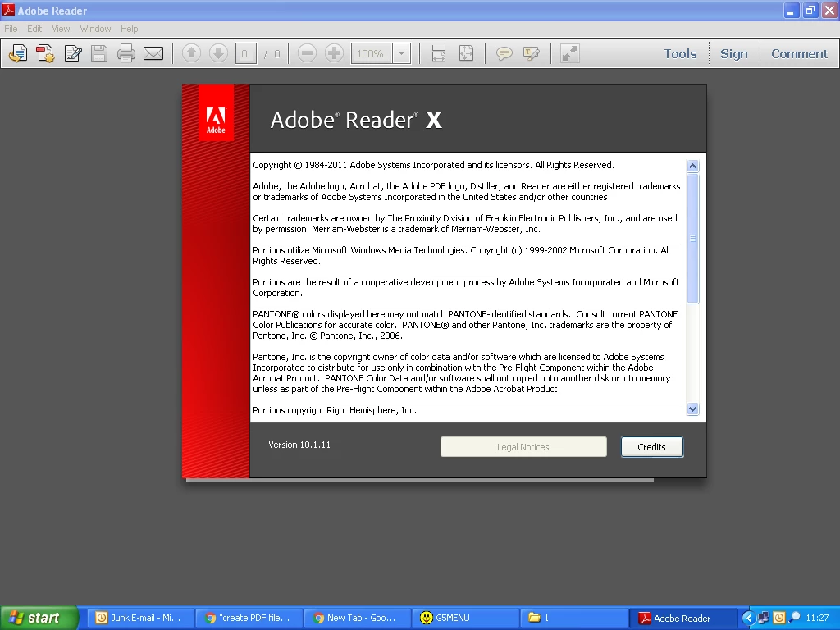Click the edit document pencil icon

[x=73, y=53]
